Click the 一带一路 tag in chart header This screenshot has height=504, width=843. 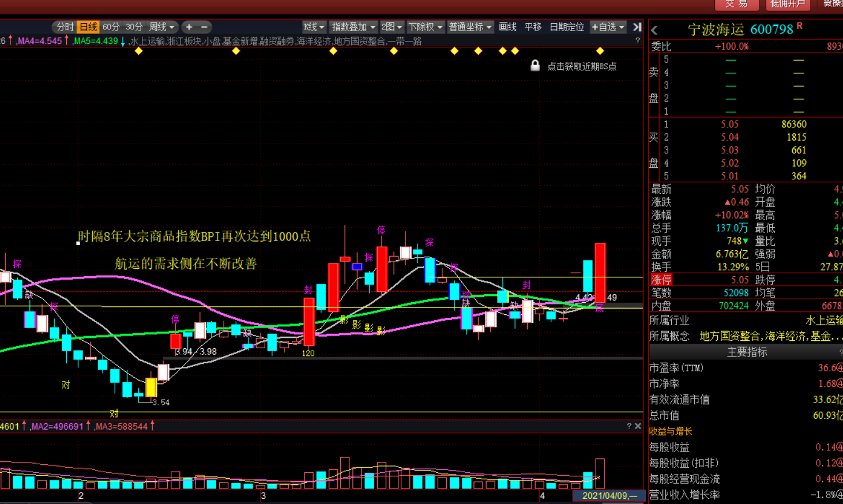(404, 42)
